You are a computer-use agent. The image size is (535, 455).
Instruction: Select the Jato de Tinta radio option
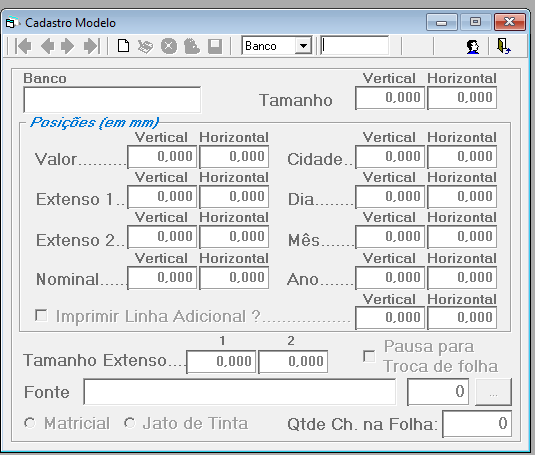[x=130, y=423]
